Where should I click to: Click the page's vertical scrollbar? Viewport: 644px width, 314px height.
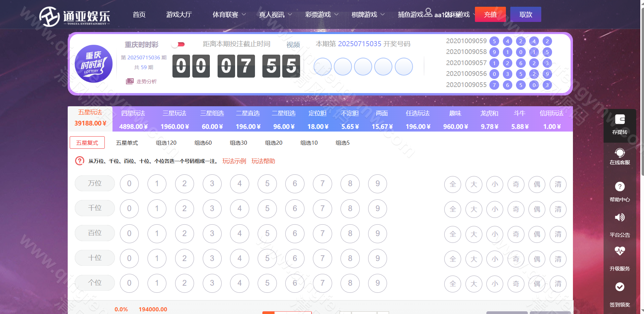(x=642, y=91)
